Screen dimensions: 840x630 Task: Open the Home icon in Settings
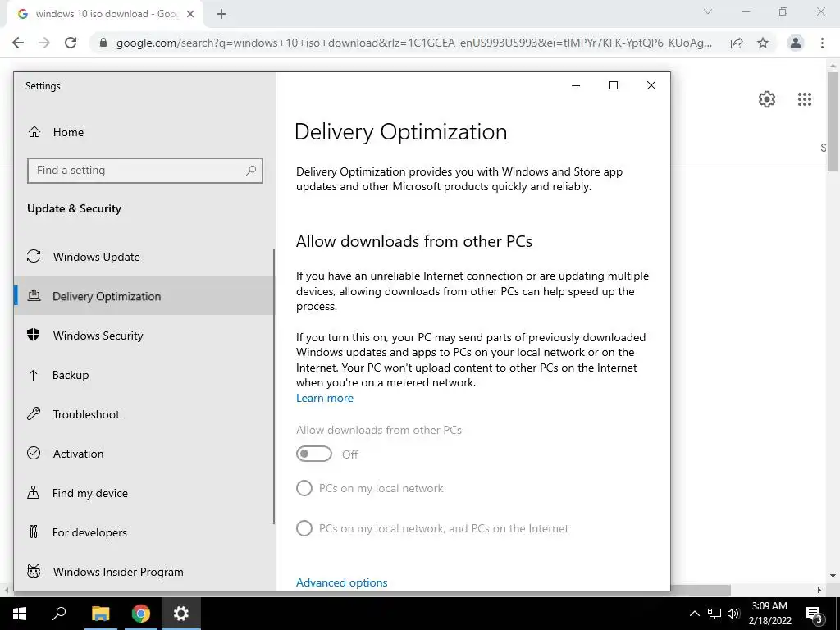[34, 132]
